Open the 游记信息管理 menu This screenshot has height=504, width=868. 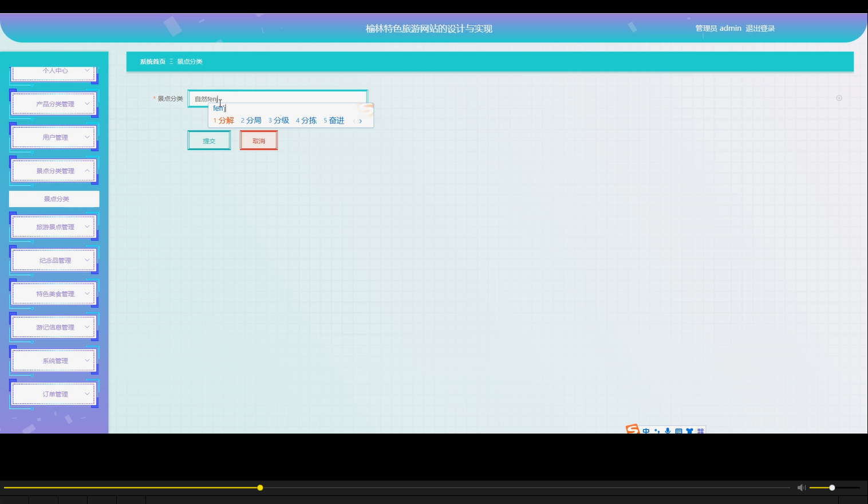[x=54, y=327]
